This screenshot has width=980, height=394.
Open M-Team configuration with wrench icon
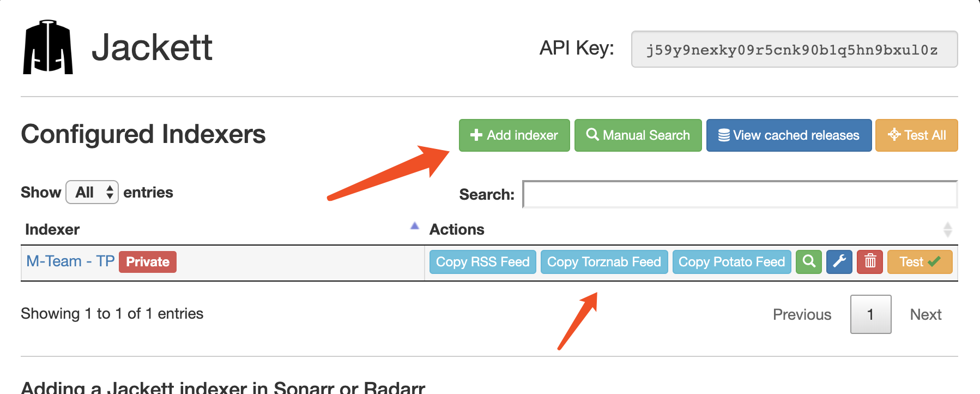pyautogui.click(x=839, y=262)
